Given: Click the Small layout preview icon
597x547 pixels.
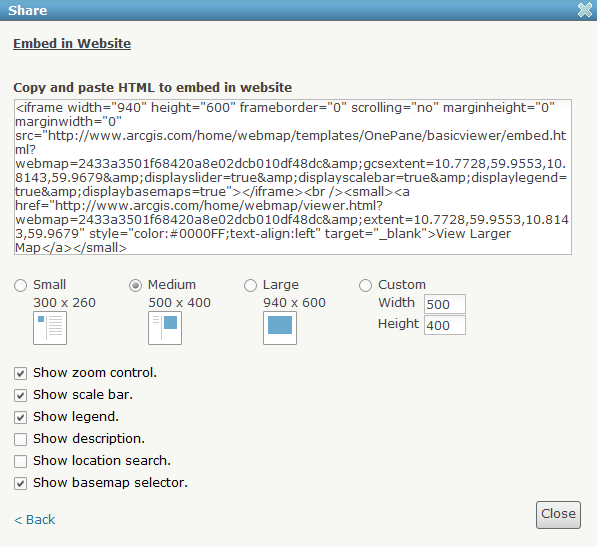Looking at the screenshot, I should (x=50, y=328).
